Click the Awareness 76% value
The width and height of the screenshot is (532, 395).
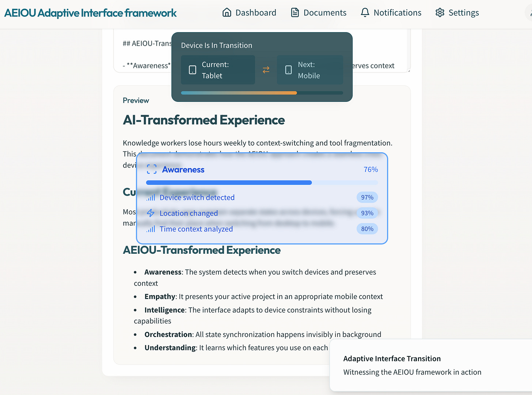[x=370, y=169]
